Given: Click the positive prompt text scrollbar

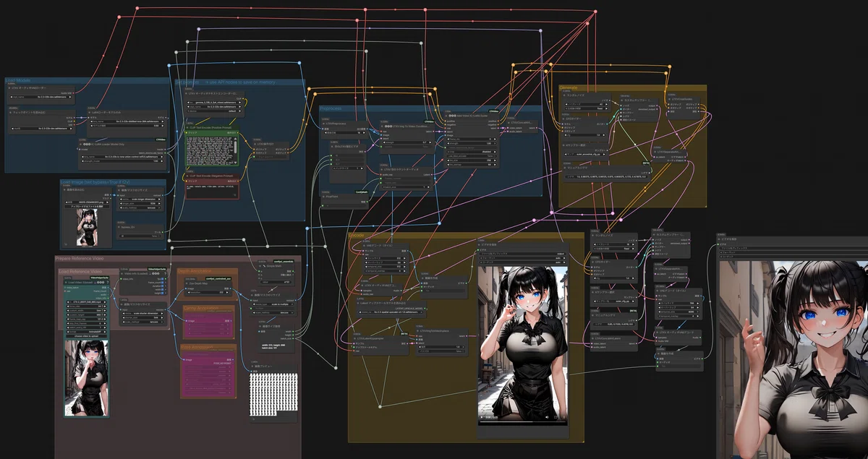Looking at the screenshot, I should pyautogui.click(x=235, y=148).
